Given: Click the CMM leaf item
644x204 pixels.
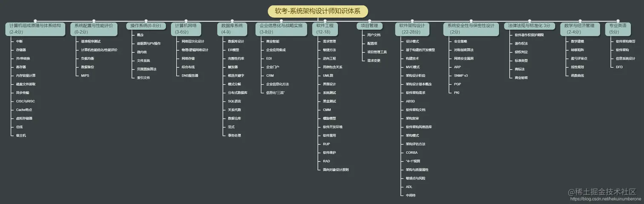Looking at the screenshot, I should click(327, 109).
